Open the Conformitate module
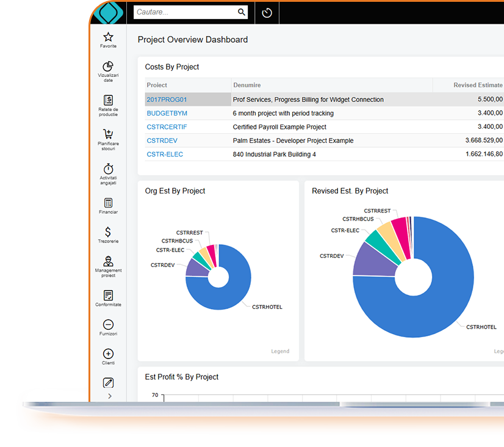Viewport: 504px width, 447px height. (x=108, y=294)
